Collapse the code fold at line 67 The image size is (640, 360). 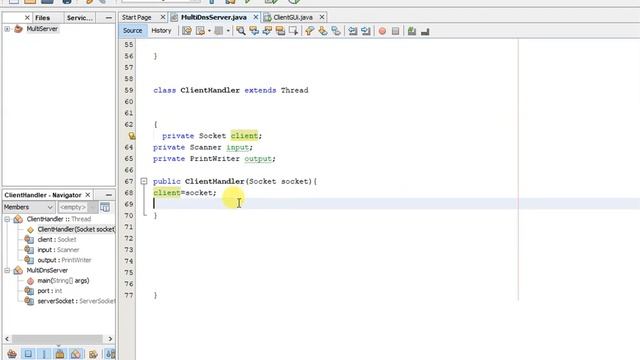tap(144, 181)
